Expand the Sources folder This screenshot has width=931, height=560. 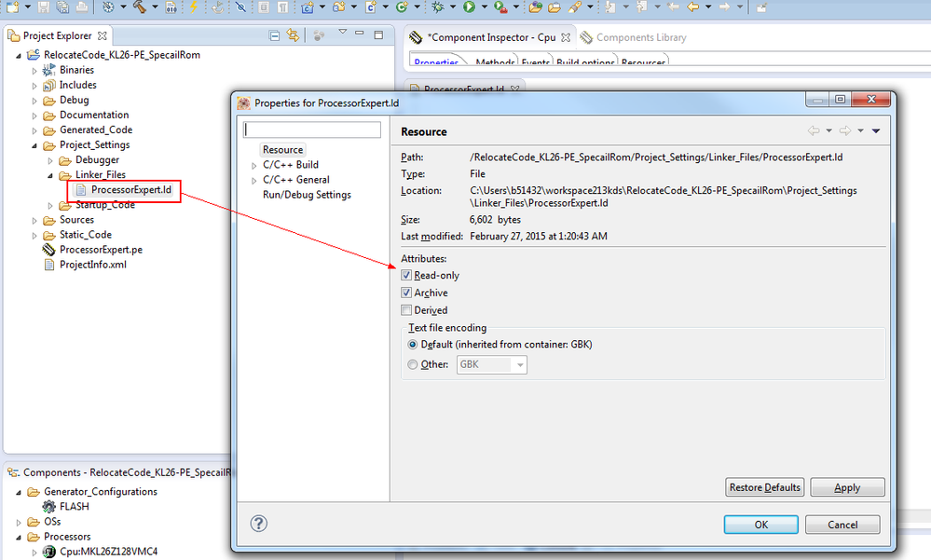pyautogui.click(x=34, y=220)
